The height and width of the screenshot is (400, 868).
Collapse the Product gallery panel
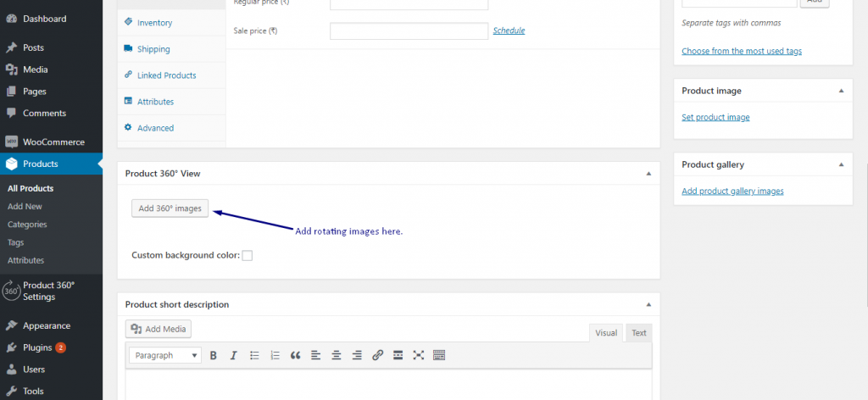coord(842,165)
